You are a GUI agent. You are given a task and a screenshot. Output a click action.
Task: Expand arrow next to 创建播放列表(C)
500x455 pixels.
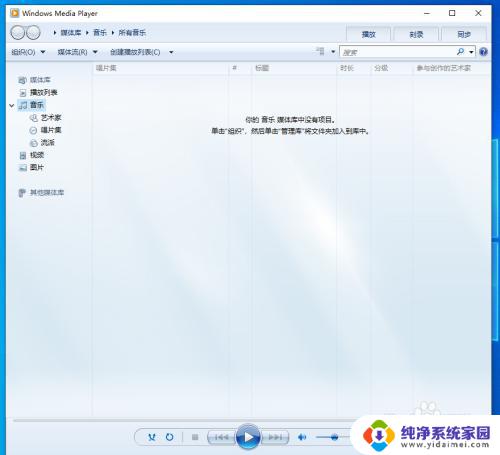click(x=171, y=52)
